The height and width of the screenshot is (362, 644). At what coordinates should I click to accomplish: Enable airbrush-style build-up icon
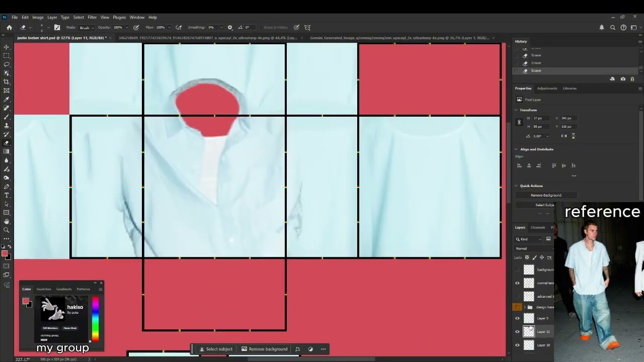(178, 27)
